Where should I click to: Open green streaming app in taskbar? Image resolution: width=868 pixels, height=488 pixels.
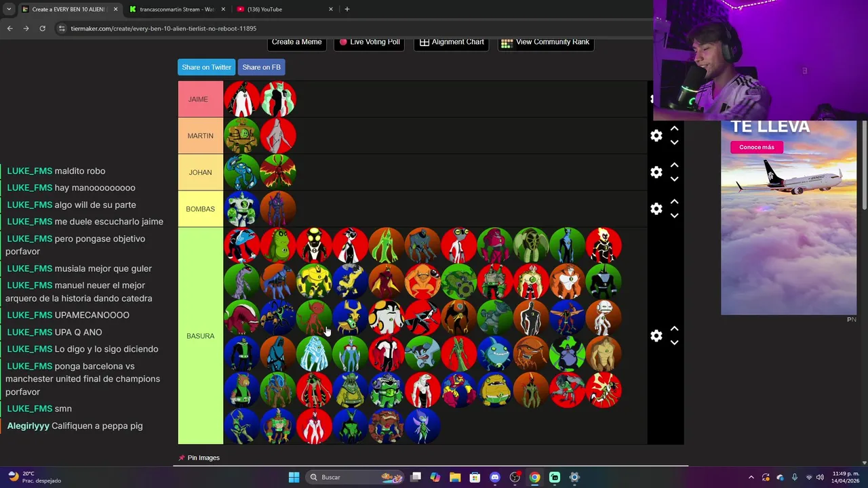pos(555,477)
